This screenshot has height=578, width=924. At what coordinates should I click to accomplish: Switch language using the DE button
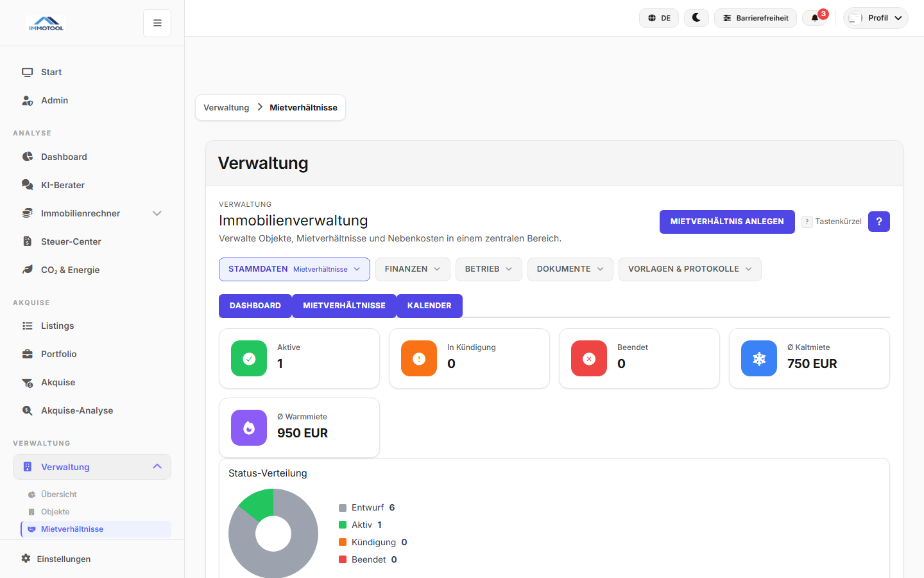(658, 17)
